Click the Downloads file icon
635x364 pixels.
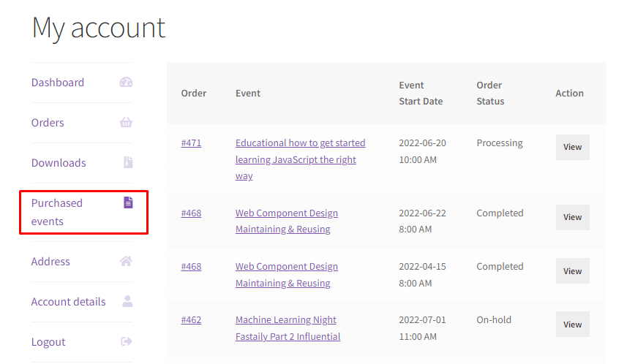tap(128, 162)
